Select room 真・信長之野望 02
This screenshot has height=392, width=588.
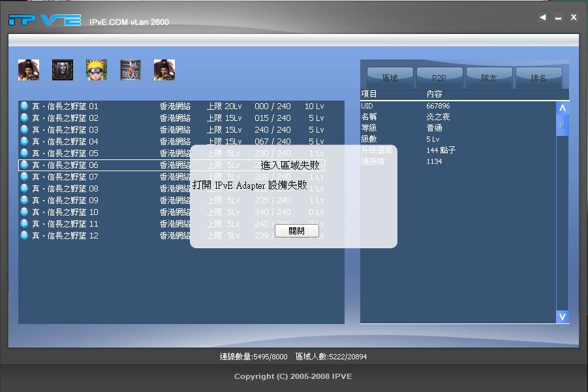tap(172, 118)
